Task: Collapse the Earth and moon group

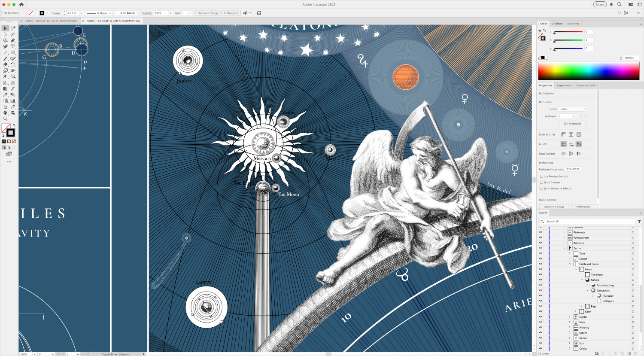Action: [570, 264]
